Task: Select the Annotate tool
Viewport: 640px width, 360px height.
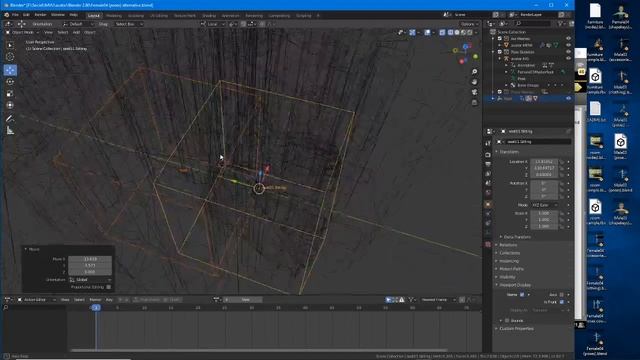Action: (x=10, y=119)
